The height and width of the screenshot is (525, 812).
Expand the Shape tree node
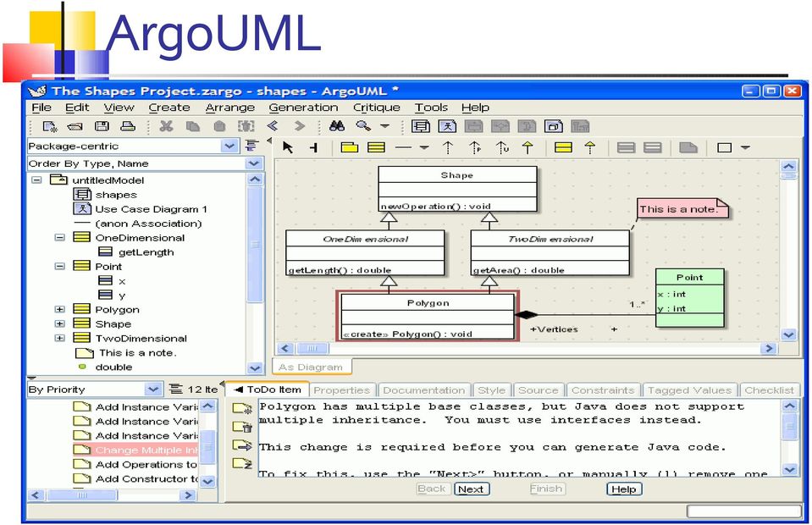60,323
